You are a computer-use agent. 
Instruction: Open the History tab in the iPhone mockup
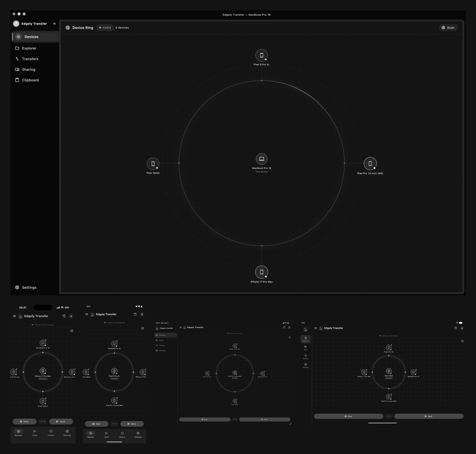point(51,433)
